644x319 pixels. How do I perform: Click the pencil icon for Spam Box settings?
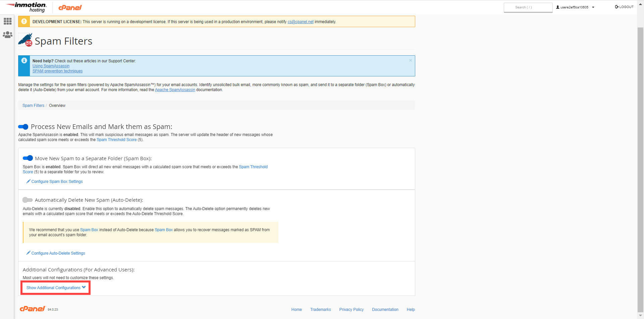tap(29, 181)
